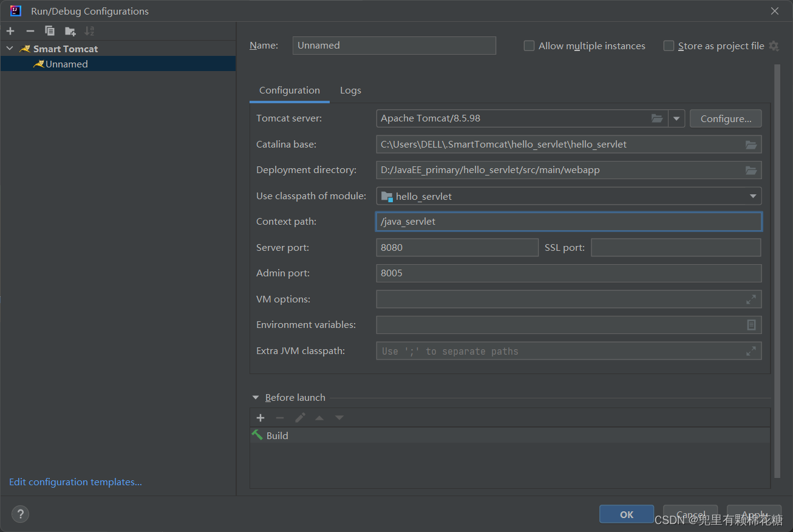Enable Allow multiple instances
793x532 pixels.
point(529,46)
